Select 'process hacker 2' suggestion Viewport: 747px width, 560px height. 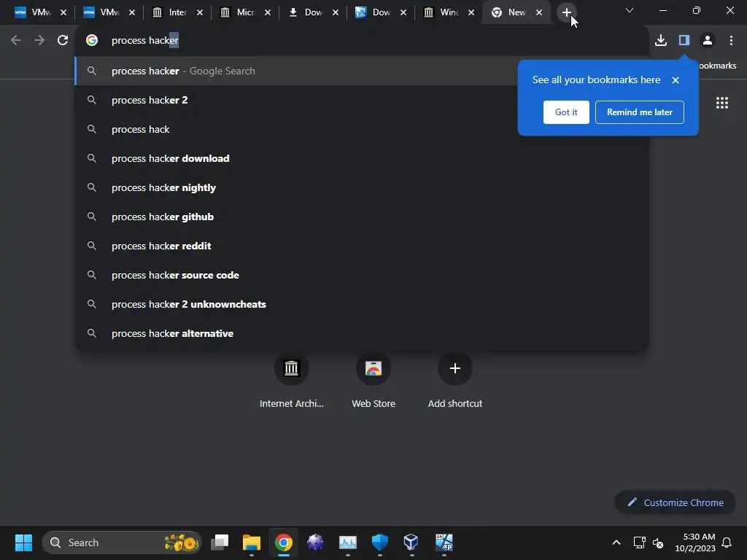pyautogui.click(x=362, y=100)
